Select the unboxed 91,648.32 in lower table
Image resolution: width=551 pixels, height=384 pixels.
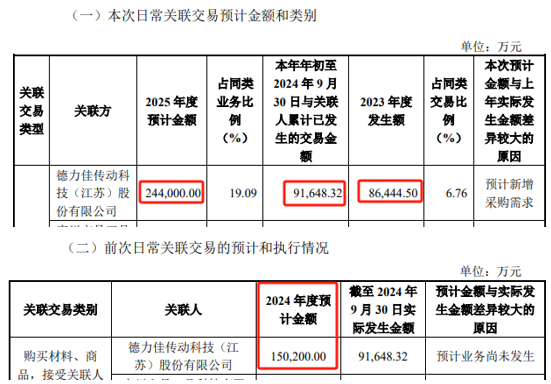coord(383,356)
